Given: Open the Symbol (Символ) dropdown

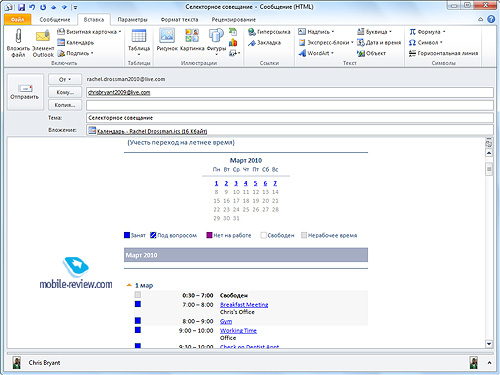Looking at the screenshot, I should click(x=426, y=43).
